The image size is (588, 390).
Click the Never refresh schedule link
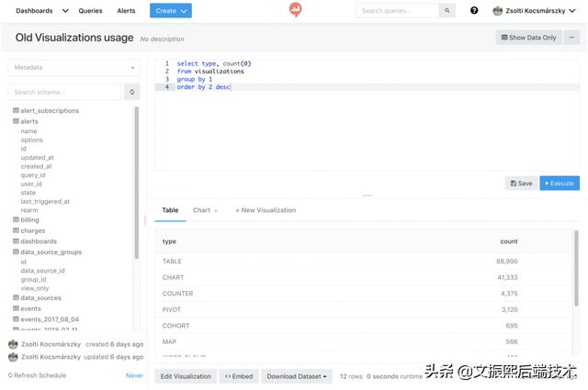tap(134, 376)
